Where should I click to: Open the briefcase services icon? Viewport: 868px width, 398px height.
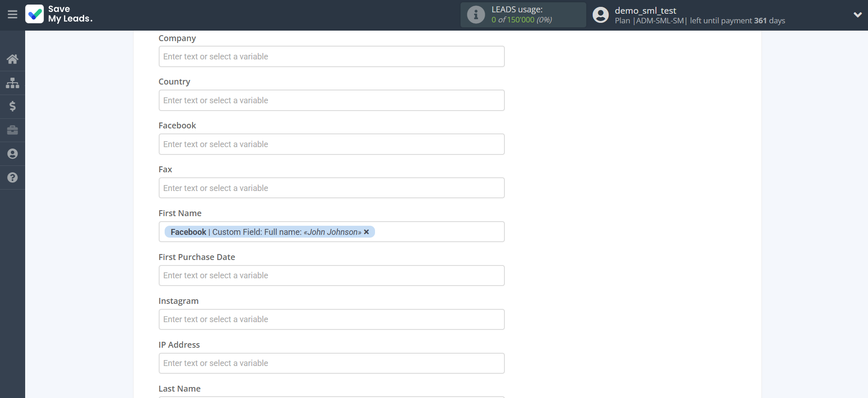click(12, 130)
